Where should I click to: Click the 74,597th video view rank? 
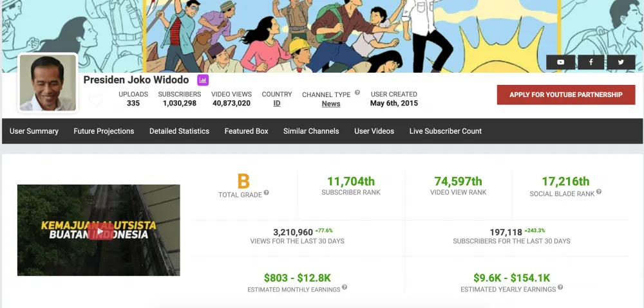(459, 181)
